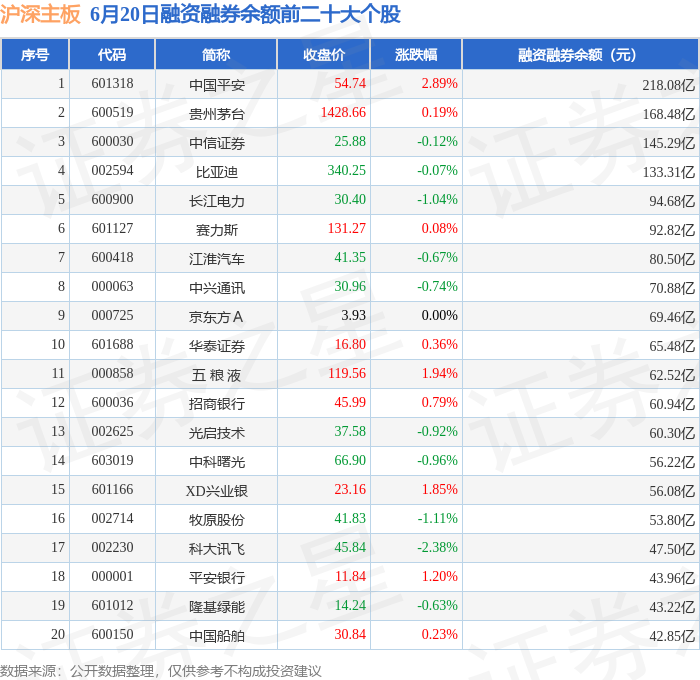Click stock name 科大讯飞

217,549
